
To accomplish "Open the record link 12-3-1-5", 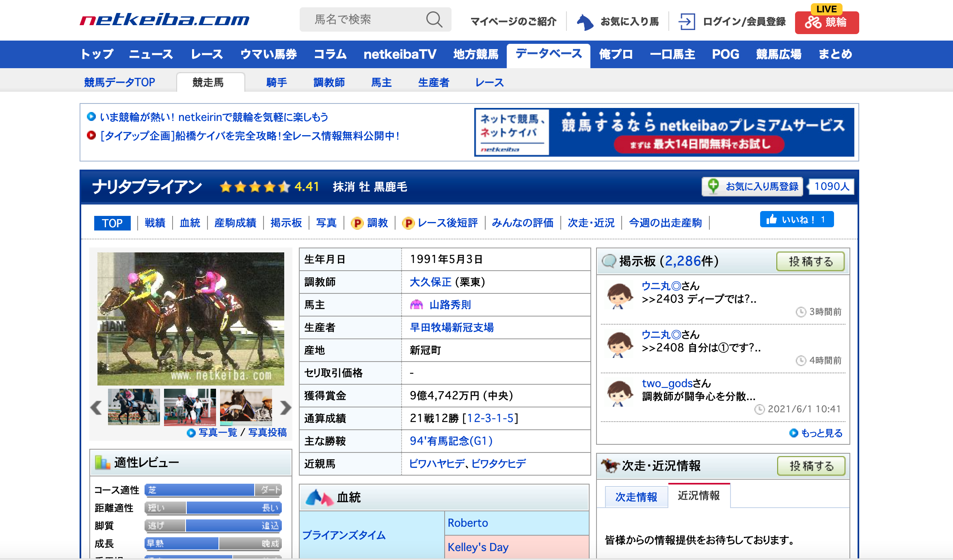I will pos(491,418).
